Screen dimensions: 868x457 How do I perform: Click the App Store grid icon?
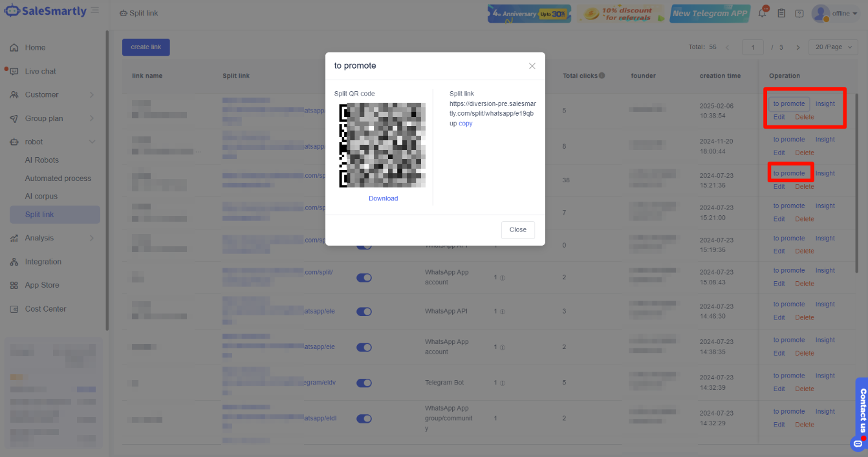(14, 285)
